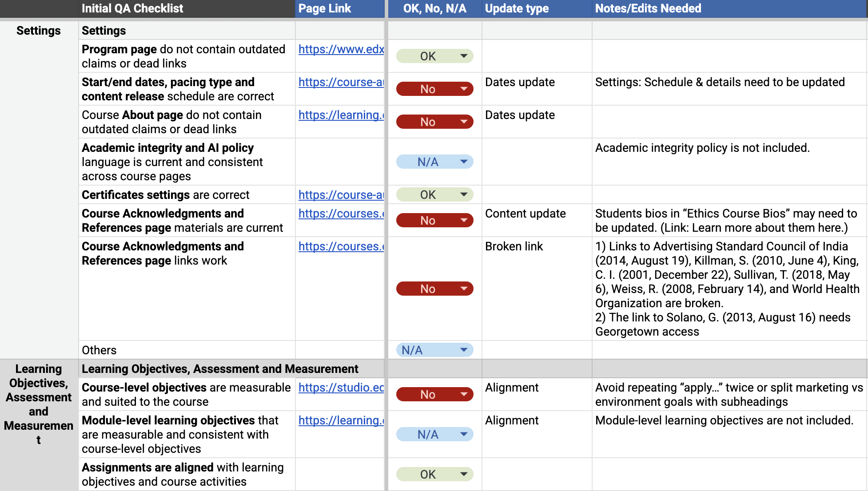Open status dropdown for Program page row
Image resolution: width=868 pixels, height=491 pixels.
463,56
